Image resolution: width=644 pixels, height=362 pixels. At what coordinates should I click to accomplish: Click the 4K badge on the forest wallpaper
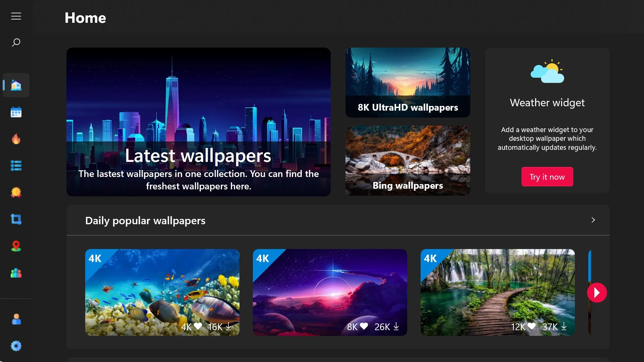[430, 258]
